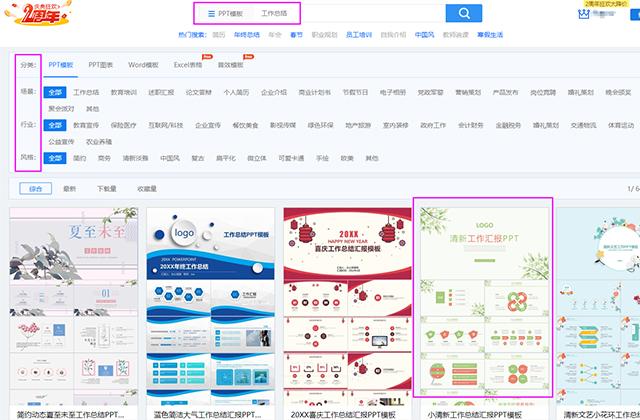Select the 室内装修 industry filter
640x420 pixels.
pyautogui.click(x=396, y=125)
